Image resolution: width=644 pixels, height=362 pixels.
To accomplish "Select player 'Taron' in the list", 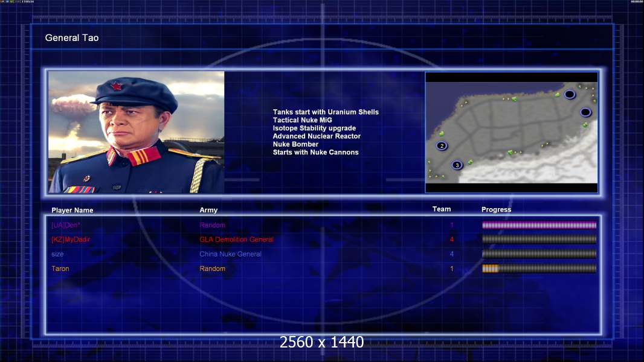I will click(x=60, y=268).
